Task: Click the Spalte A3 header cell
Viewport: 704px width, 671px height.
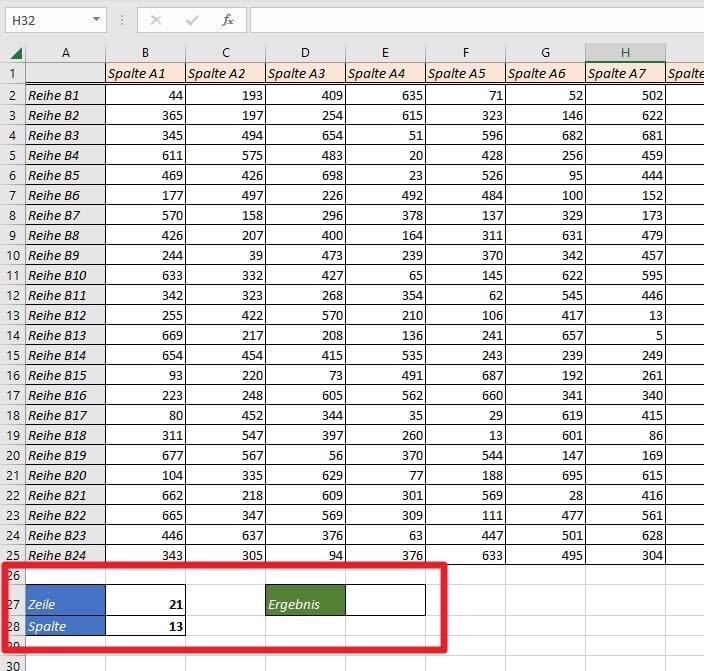Action: 305,73
